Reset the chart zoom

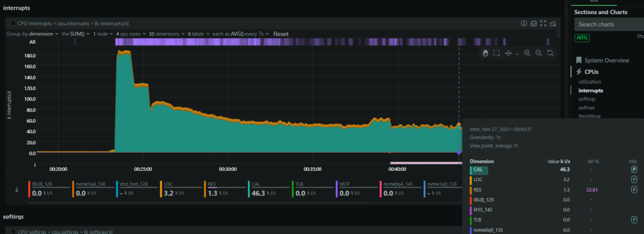tap(551, 53)
